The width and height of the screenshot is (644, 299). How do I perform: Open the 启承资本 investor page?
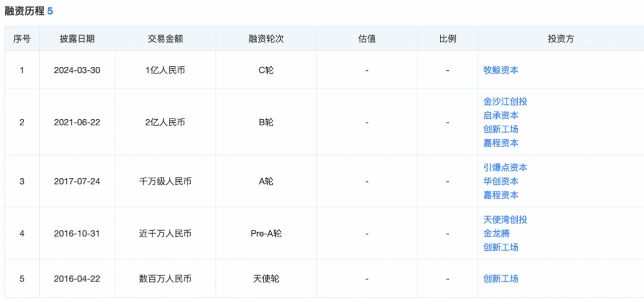[501, 116]
